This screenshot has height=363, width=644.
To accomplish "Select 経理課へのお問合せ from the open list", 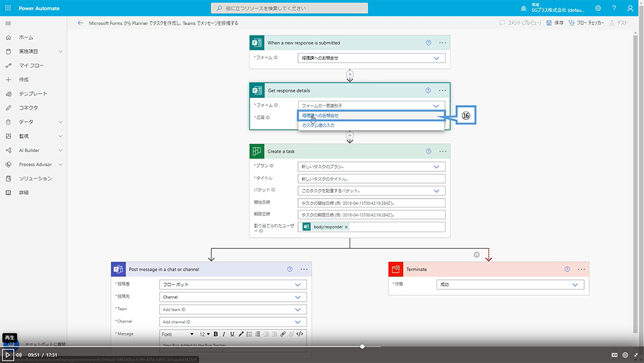I will point(371,115).
